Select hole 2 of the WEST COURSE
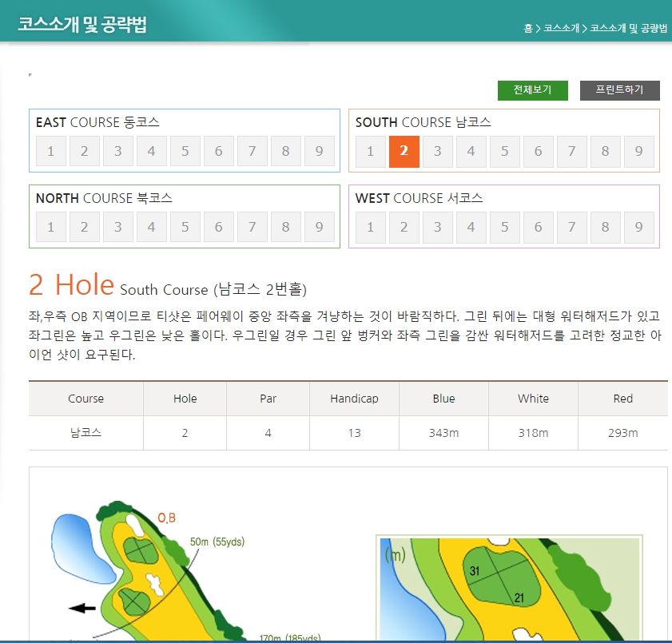This screenshot has height=643, width=672. coord(404,227)
